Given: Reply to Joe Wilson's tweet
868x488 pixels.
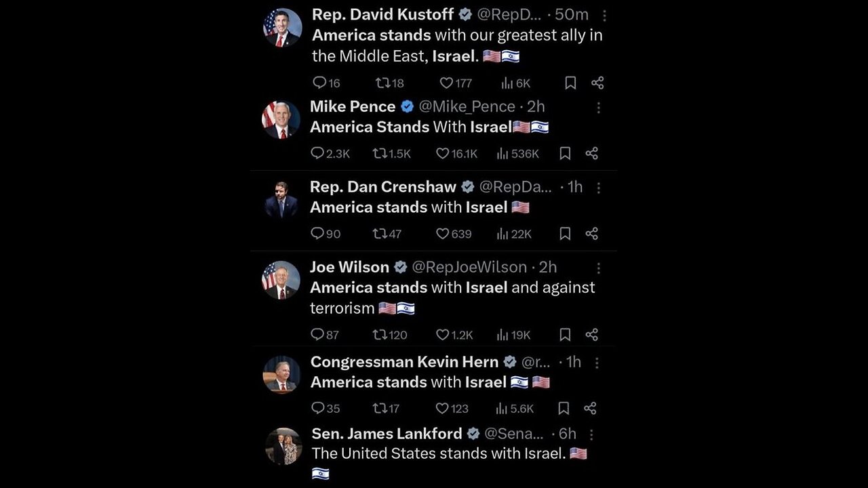Looking at the screenshot, I should tap(317, 335).
